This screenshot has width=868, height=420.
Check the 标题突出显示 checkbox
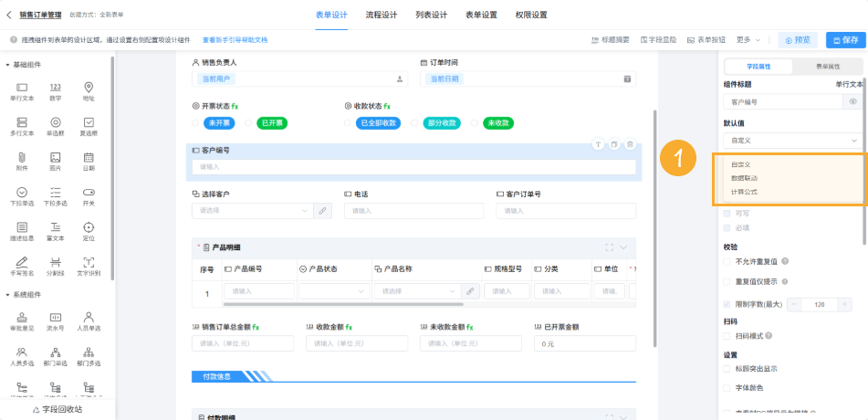click(727, 369)
